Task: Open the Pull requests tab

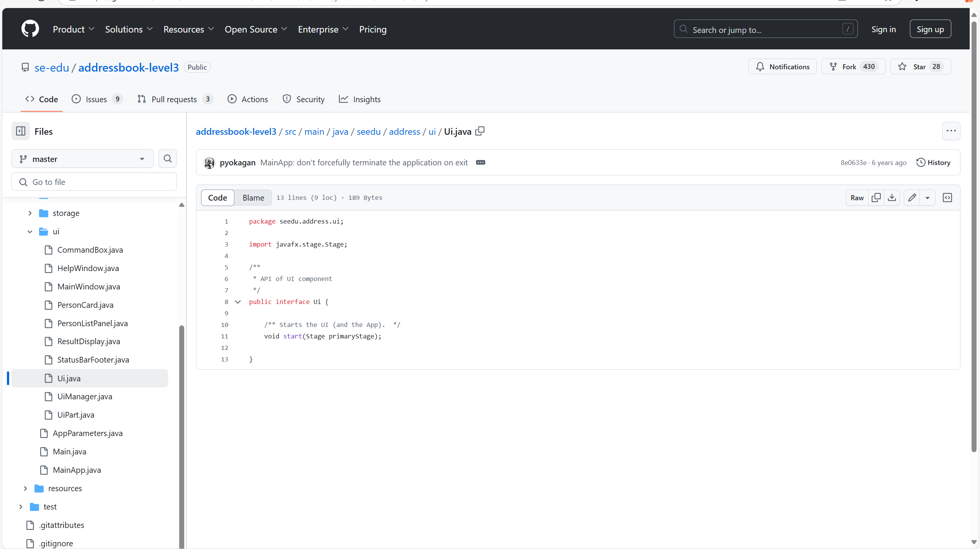Action: coord(174,99)
